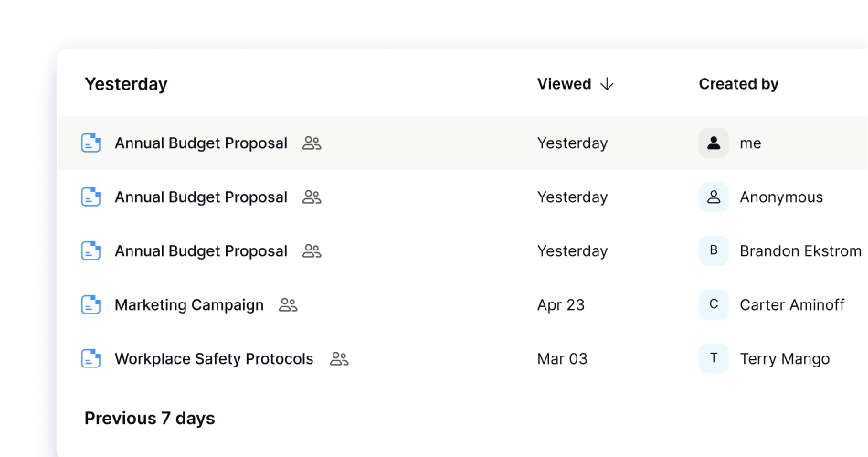Image resolution: width=868 pixels, height=457 pixels.
Task: Open the Workplace Safety Protocols document
Action: coord(214,359)
